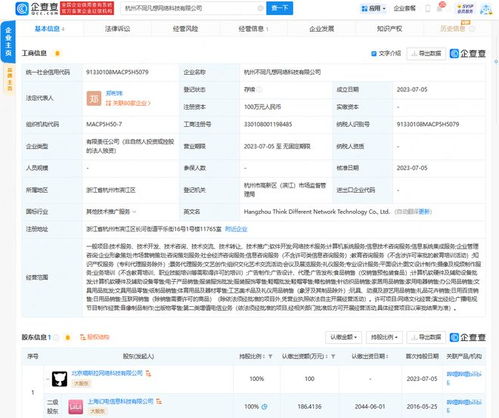Click the blue 查一下 search button

coord(279,8)
